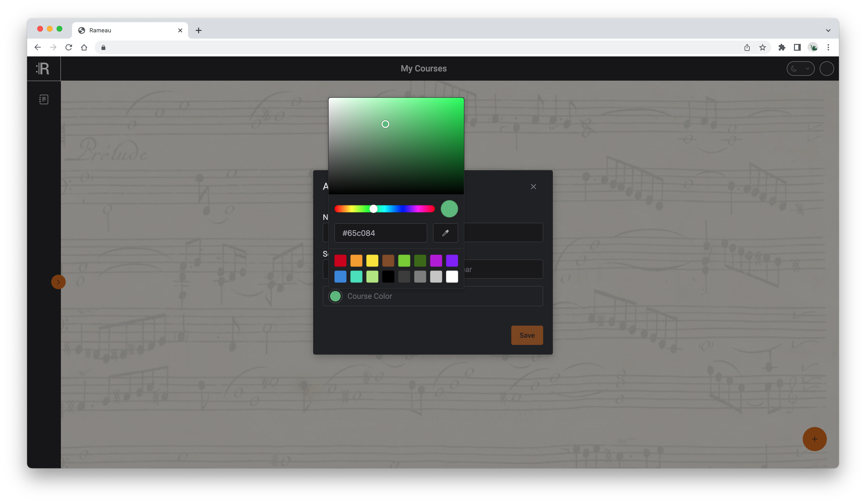Click the hex color input field
The width and height of the screenshot is (866, 504).
(380, 233)
